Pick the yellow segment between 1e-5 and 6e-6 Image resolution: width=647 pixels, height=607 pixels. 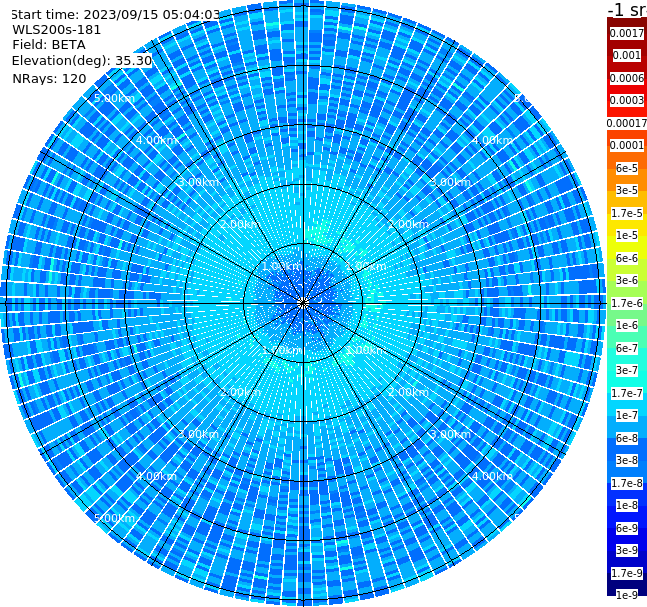[x=627, y=247]
